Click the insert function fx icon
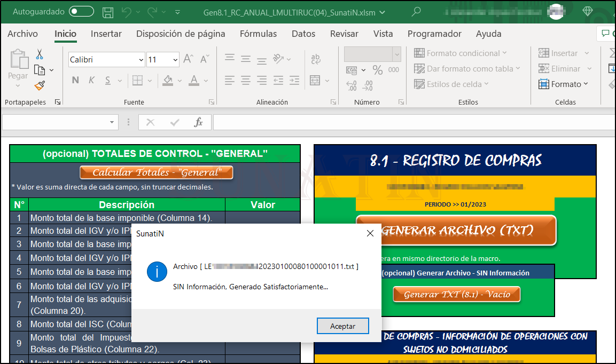 point(198,122)
